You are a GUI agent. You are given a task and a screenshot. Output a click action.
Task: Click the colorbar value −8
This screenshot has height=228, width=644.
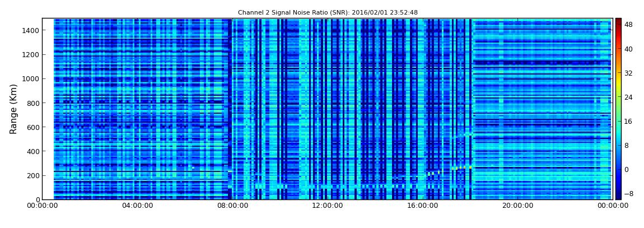628,193
